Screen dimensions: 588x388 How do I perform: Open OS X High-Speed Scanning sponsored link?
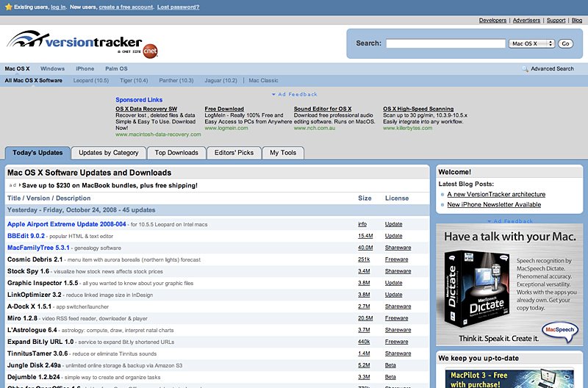[x=418, y=109]
